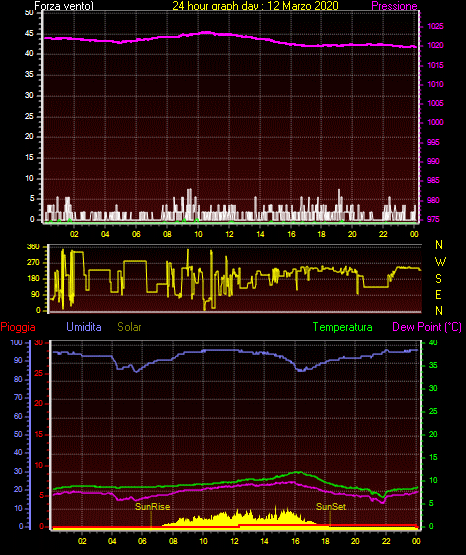Screen dimensions: 466x555
Task: Click the yellow 'E' compass label
Action: coord(438,294)
